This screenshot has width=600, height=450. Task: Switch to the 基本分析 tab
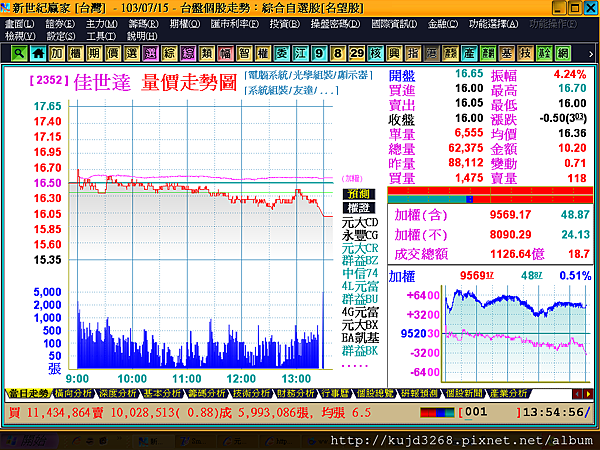(162, 393)
